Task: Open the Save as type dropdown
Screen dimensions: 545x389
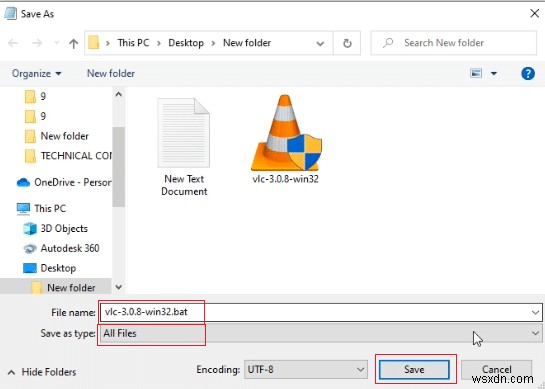Action: coord(320,334)
